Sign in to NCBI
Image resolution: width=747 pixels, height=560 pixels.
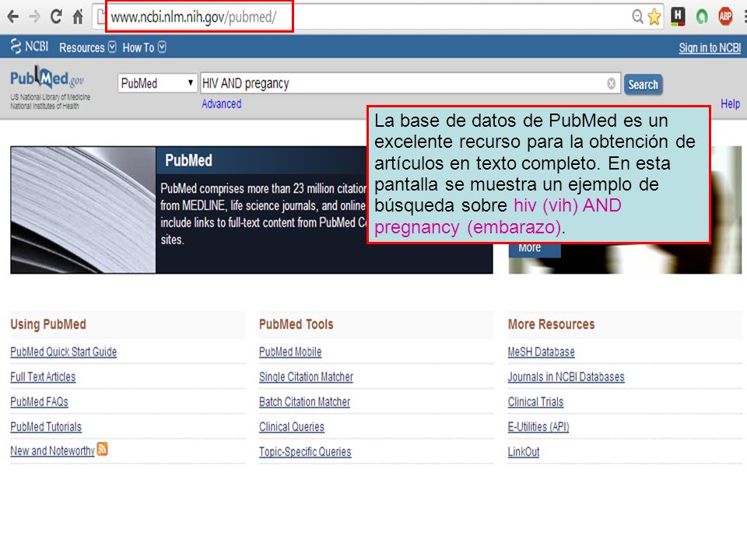[x=710, y=47]
